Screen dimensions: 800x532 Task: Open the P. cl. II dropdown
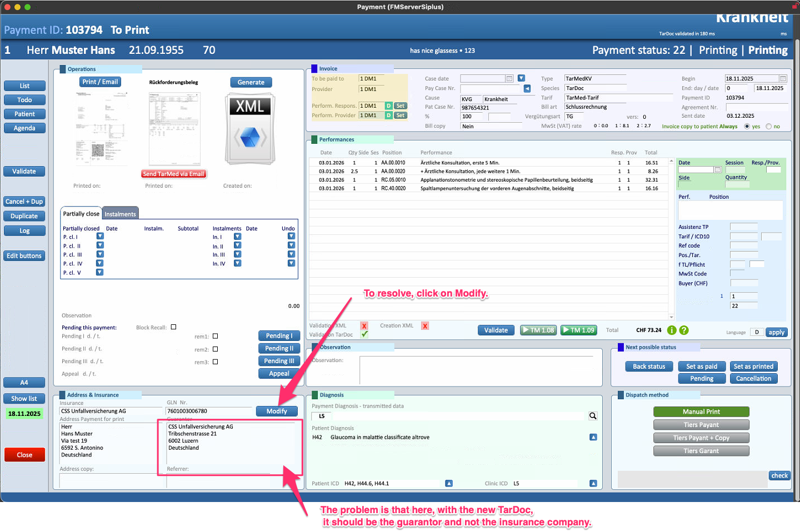[100, 245]
